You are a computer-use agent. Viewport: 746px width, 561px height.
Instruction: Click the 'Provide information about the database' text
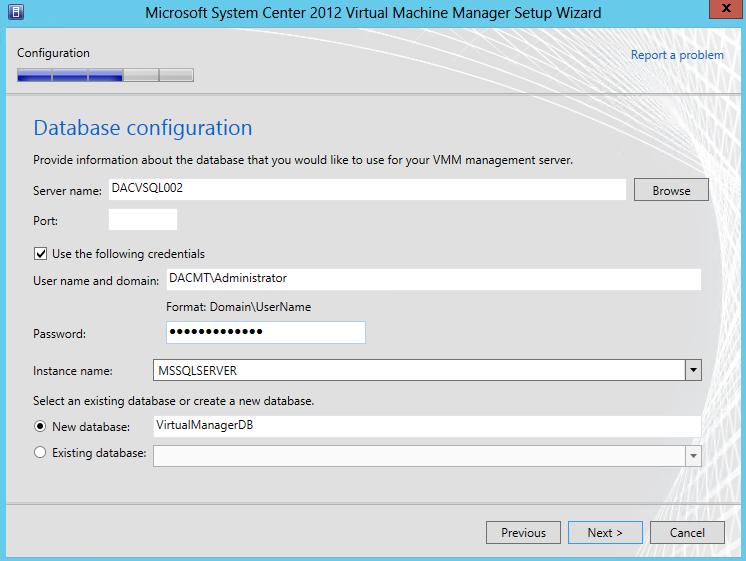pos(303,160)
